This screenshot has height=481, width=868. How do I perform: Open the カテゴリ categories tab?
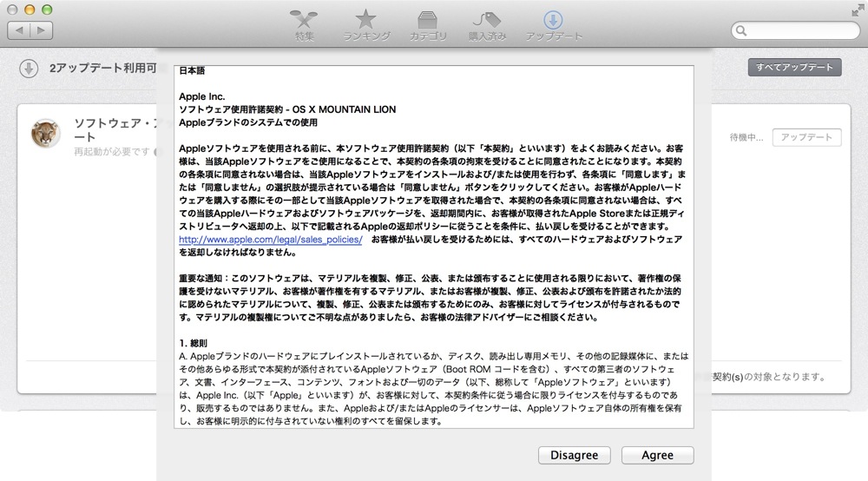(427, 25)
